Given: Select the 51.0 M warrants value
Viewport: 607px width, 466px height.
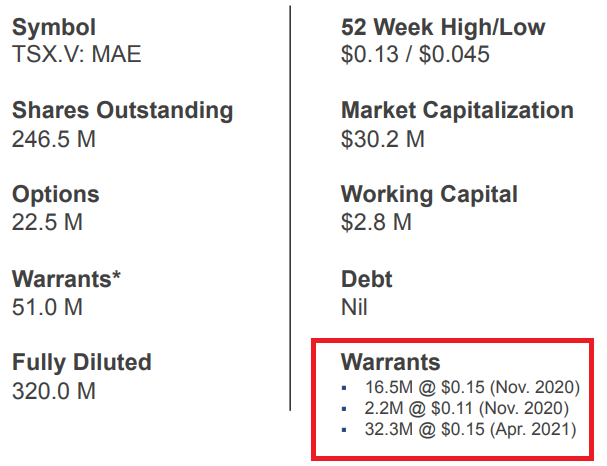Looking at the screenshot, I should (x=48, y=307).
